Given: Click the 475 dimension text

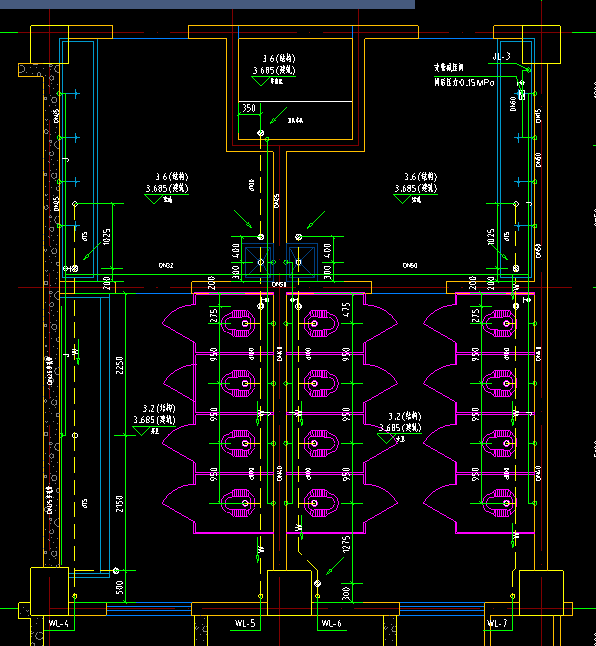Looking at the screenshot, I should [346, 309].
